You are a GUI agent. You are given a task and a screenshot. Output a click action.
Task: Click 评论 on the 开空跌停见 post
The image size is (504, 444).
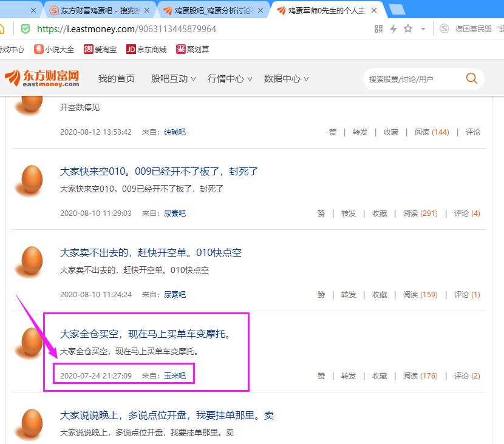click(x=473, y=132)
